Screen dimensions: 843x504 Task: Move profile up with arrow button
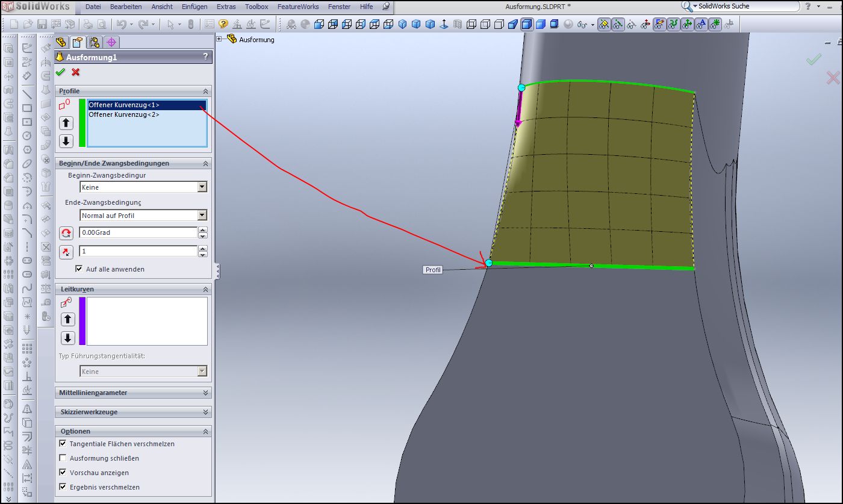coord(66,123)
